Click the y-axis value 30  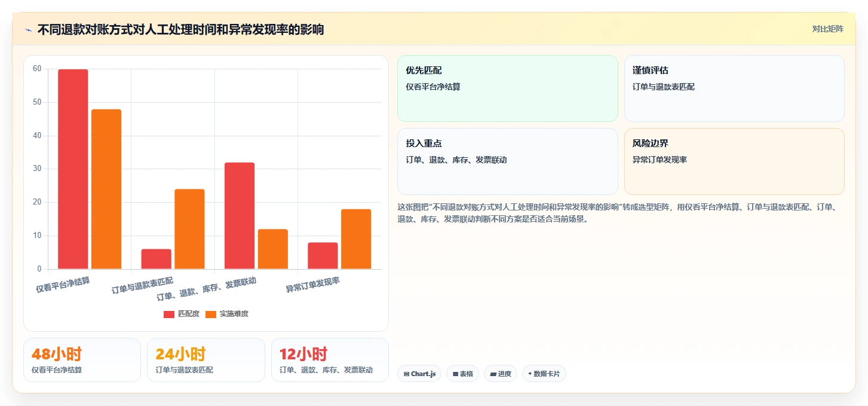pos(37,169)
